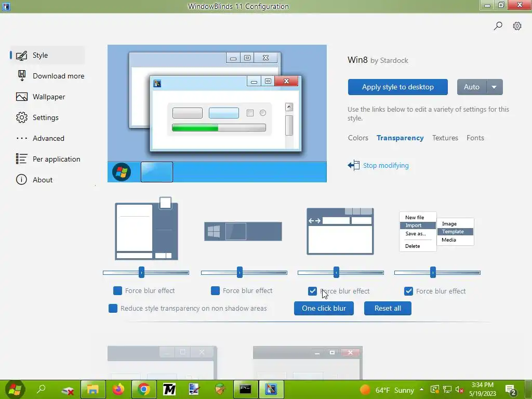Open the command prompt taskbar icon

[x=245, y=389]
